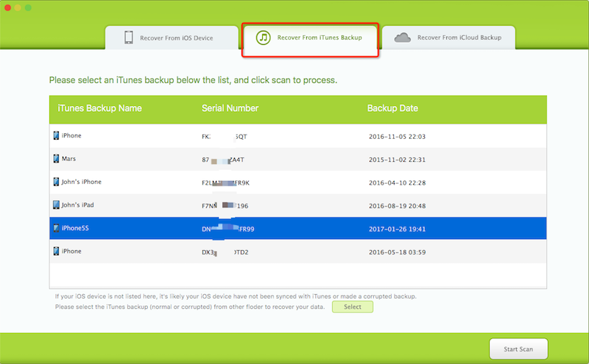Click serial number ending in FR9K
589x364 pixels.
pyautogui.click(x=225, y=183)
